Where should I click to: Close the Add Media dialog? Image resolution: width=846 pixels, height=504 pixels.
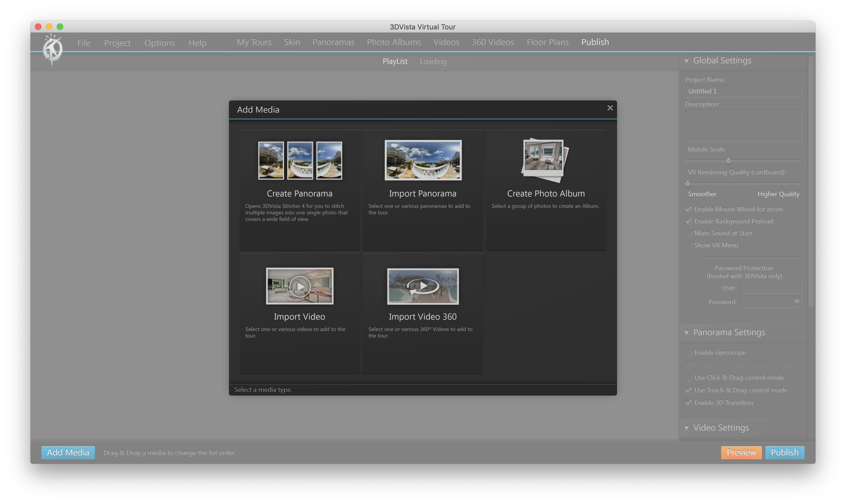(610, 107)
